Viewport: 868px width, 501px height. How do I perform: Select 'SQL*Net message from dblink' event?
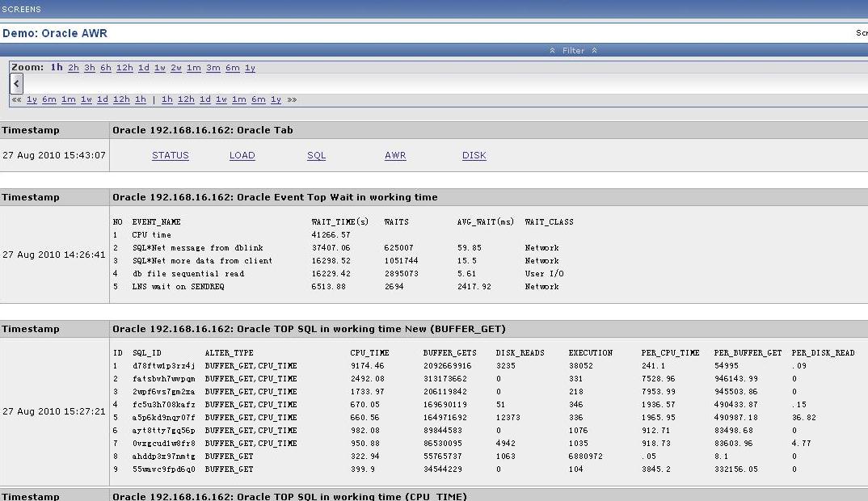[x=197, y=248]
